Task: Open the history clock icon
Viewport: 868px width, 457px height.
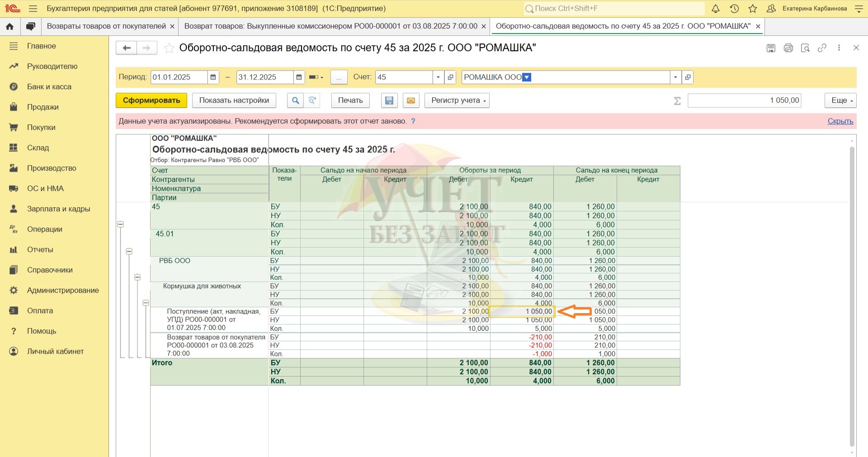Action: tap(734, 9)
